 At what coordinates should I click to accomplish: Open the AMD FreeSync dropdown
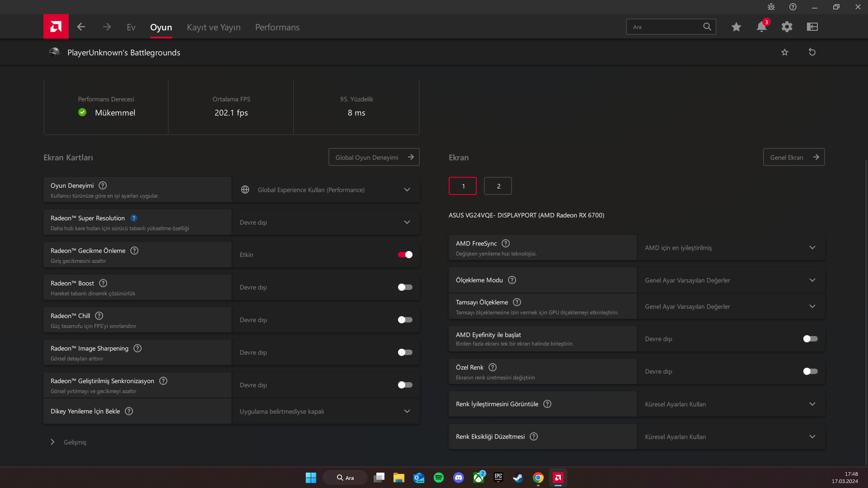(x=730, y=247)
